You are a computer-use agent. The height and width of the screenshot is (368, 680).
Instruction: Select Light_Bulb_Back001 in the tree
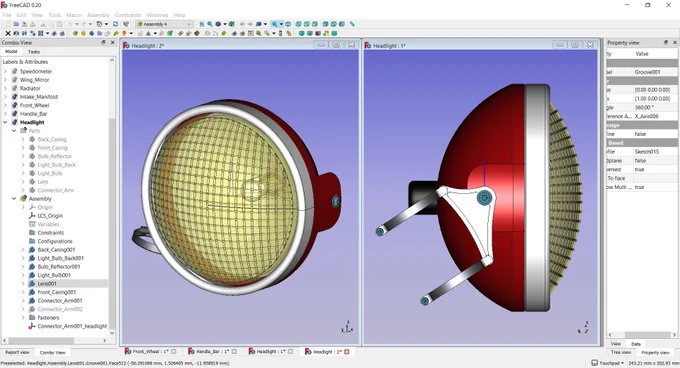60,258
